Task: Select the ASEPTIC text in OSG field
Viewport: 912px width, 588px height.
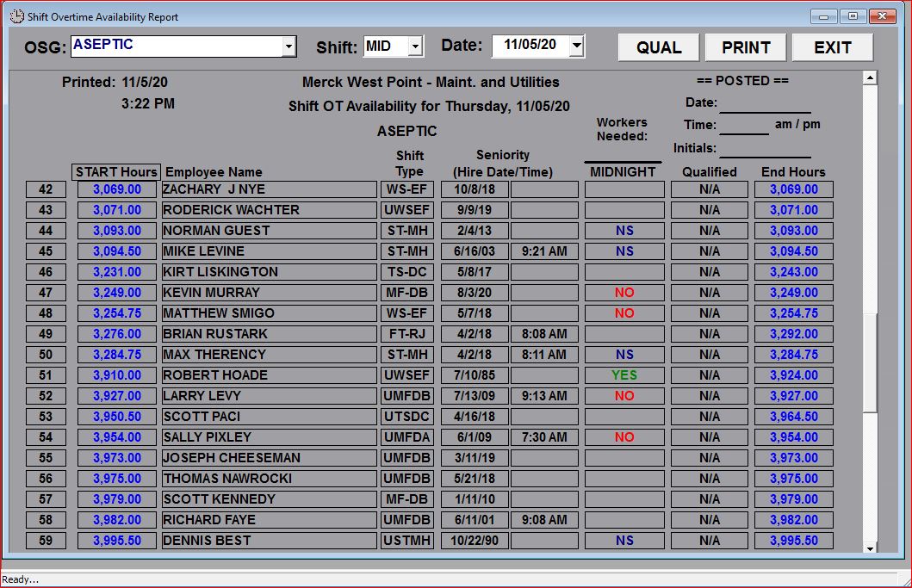Action: (x=102, y=45)
